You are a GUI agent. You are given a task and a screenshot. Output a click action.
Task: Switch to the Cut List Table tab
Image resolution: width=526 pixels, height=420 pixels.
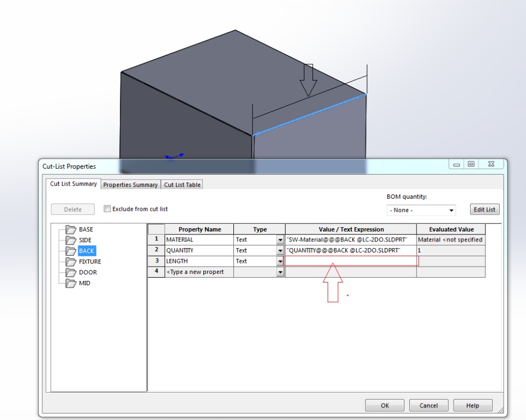click(x=182, y=185)
